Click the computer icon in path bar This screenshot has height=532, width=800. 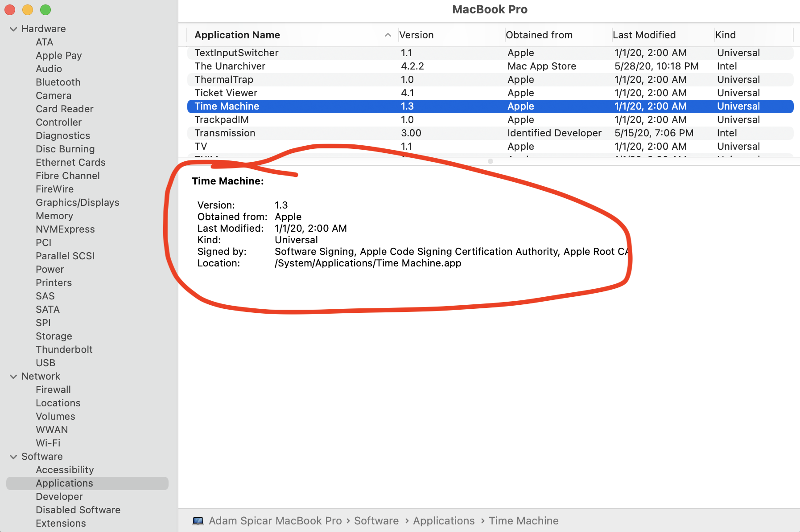click(198, 521)
